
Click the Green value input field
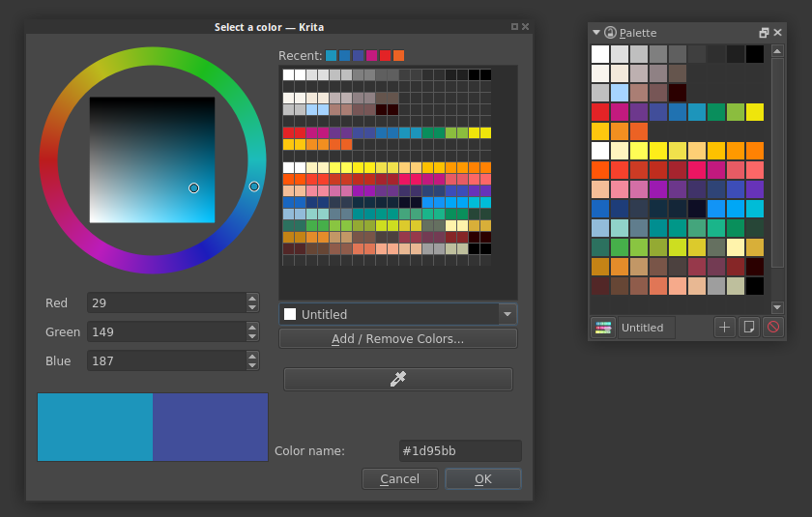coord(167,331)
